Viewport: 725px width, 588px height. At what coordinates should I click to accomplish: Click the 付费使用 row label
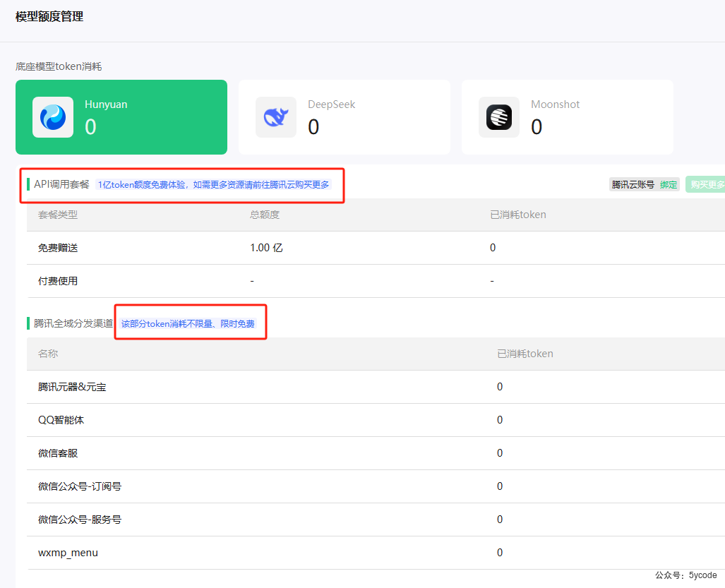tap(58, 281)
